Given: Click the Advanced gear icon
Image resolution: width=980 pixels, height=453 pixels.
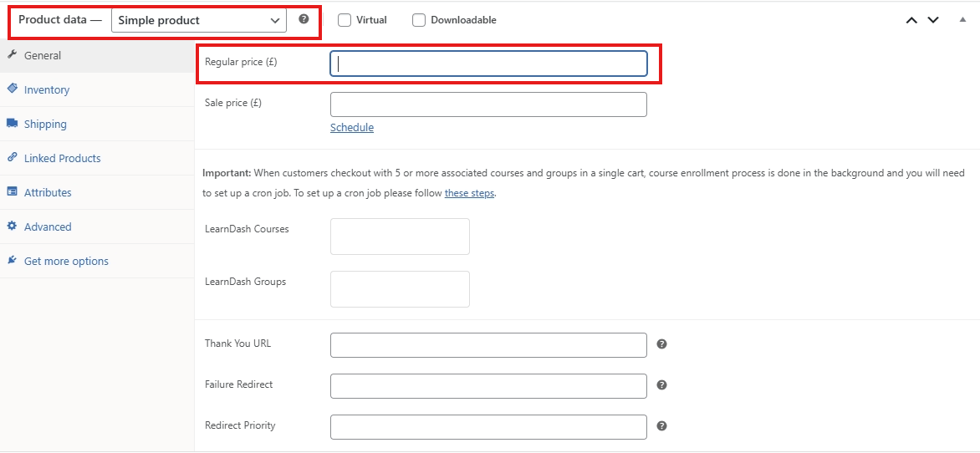Looking at the screenshot, I should tap(12, 226).
